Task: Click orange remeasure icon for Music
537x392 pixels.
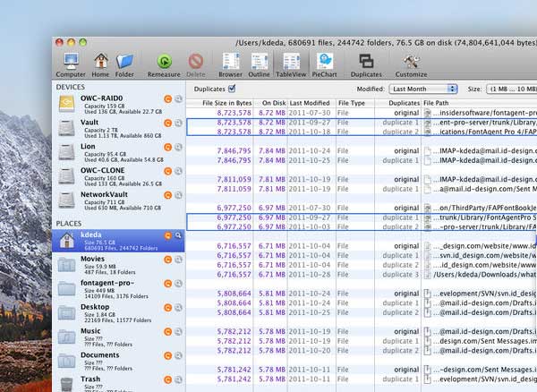Action: (x=168, y=332)
